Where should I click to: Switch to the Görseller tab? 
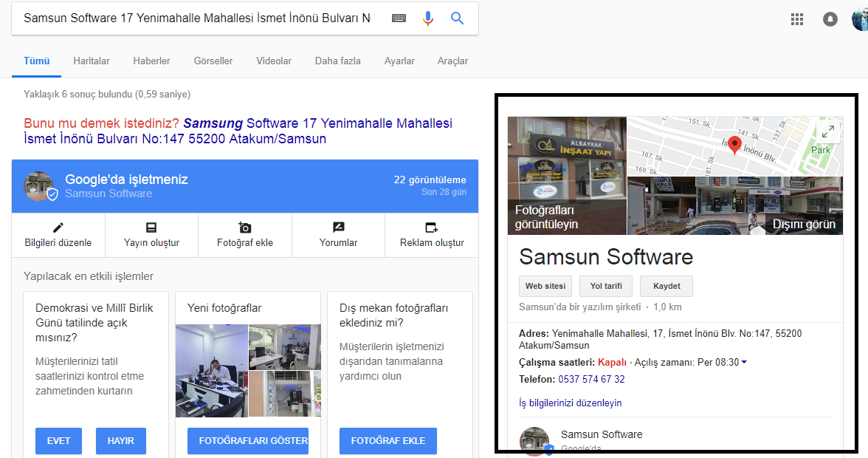(213, 61)
